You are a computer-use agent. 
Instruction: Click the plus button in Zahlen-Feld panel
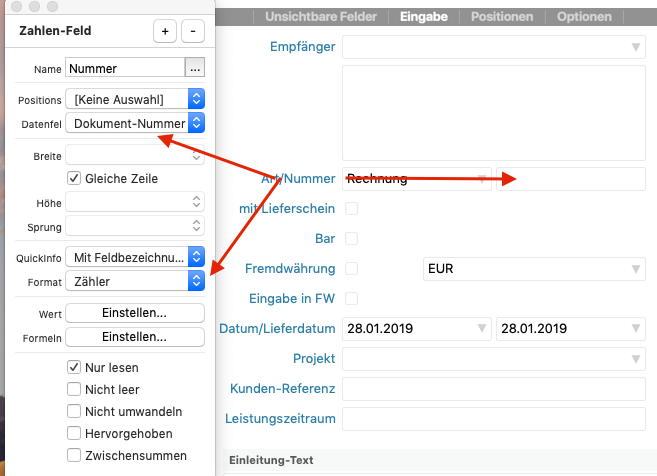(x=165, y=31)
